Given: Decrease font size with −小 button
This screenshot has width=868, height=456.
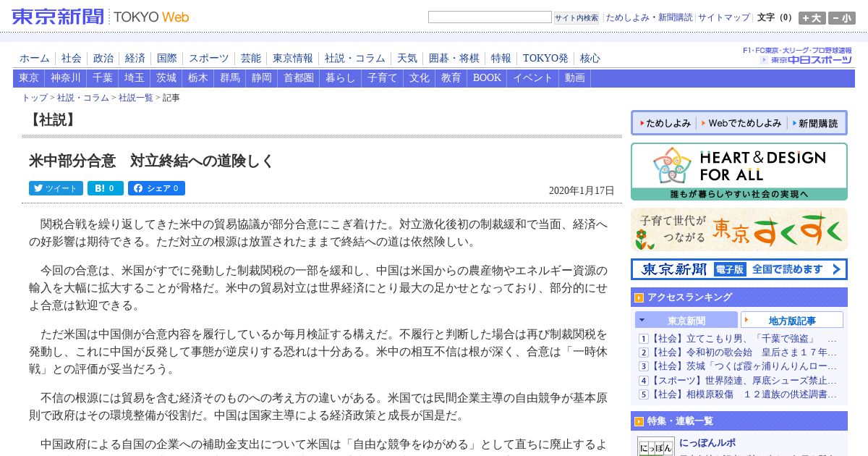Looking at the screenshot, I should pyautogui.click(x=842, y=18).
